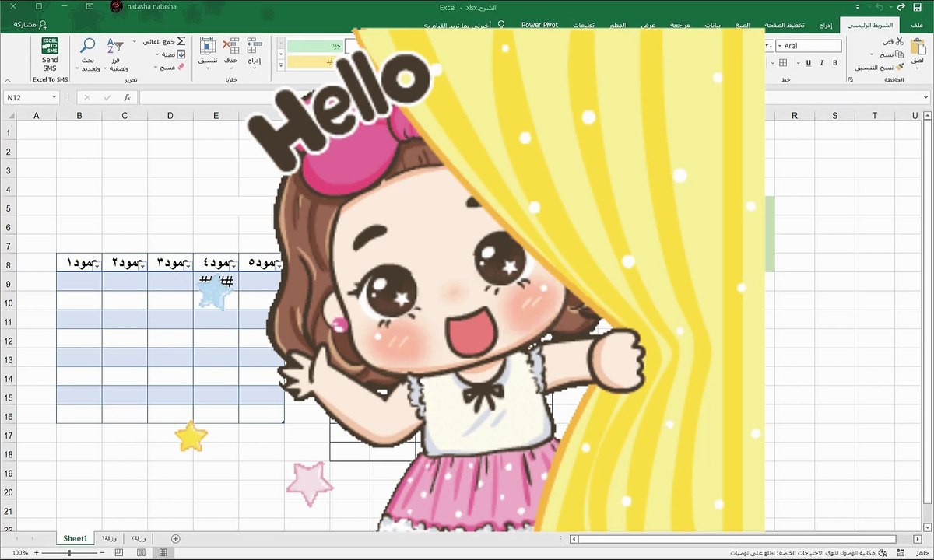Viewport: 934px width, 560px height.
Task: Click the Fill (تعبئة) down-arrow icon
Action: [181, 54]
